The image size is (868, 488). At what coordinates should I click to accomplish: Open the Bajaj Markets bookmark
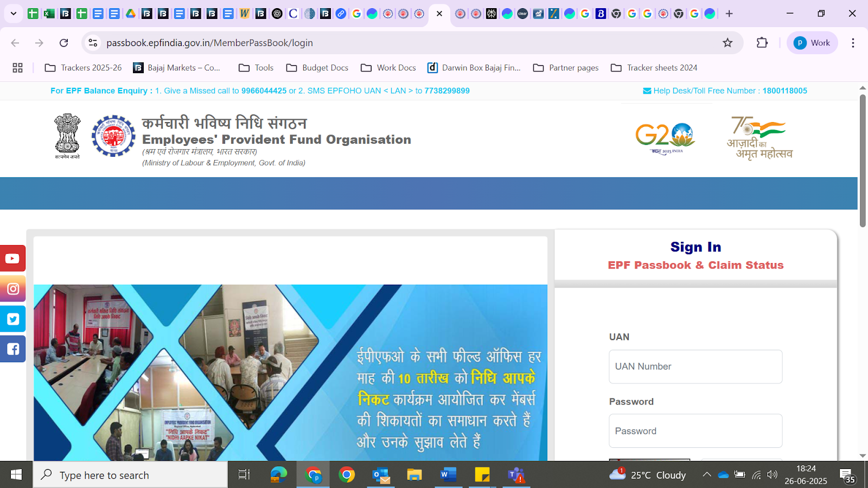click(x=177, y=68)
